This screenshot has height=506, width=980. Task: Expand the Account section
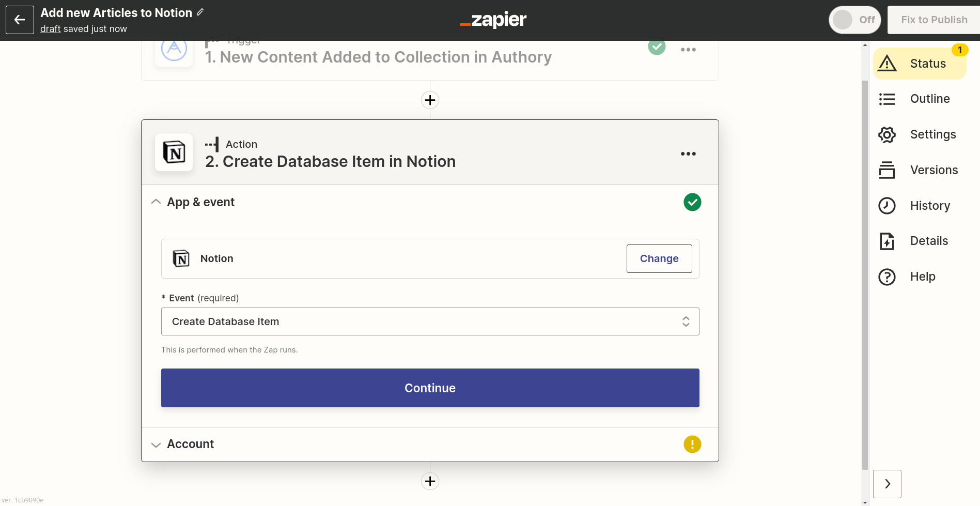pos(156,444)
